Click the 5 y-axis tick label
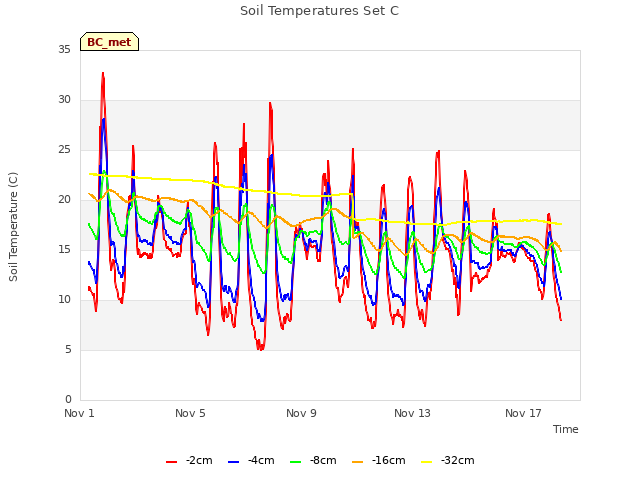 68,350
